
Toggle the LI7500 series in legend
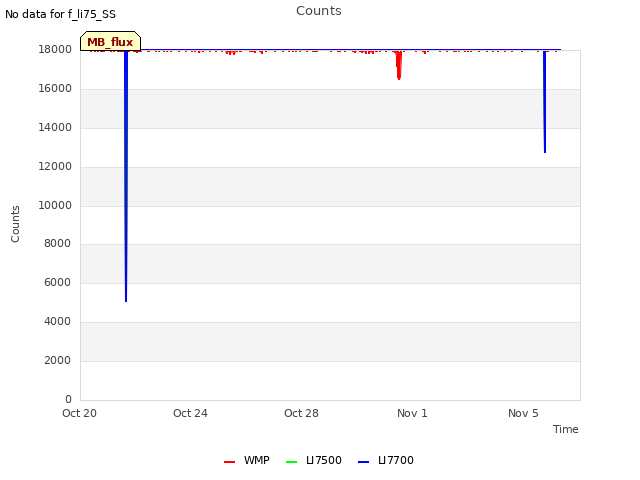(x=314, y=460)
